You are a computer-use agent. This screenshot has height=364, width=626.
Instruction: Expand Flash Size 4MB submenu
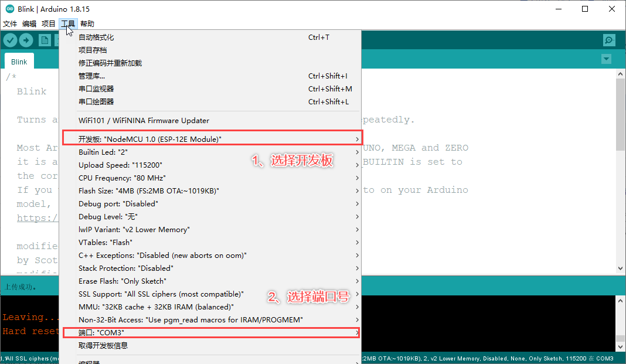(x=210, y=190)
